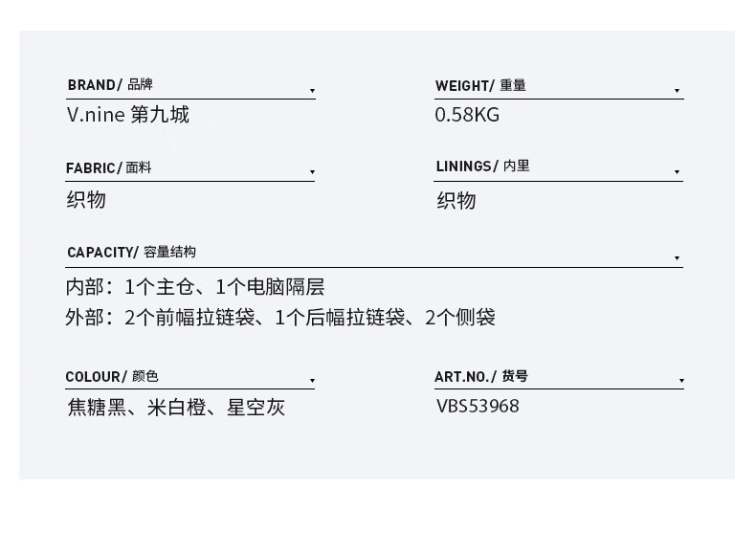The image size is (756, 555).
Task: Click the CAPACITY section arrow
Action: pyautogui.click(x=677, y=258)
